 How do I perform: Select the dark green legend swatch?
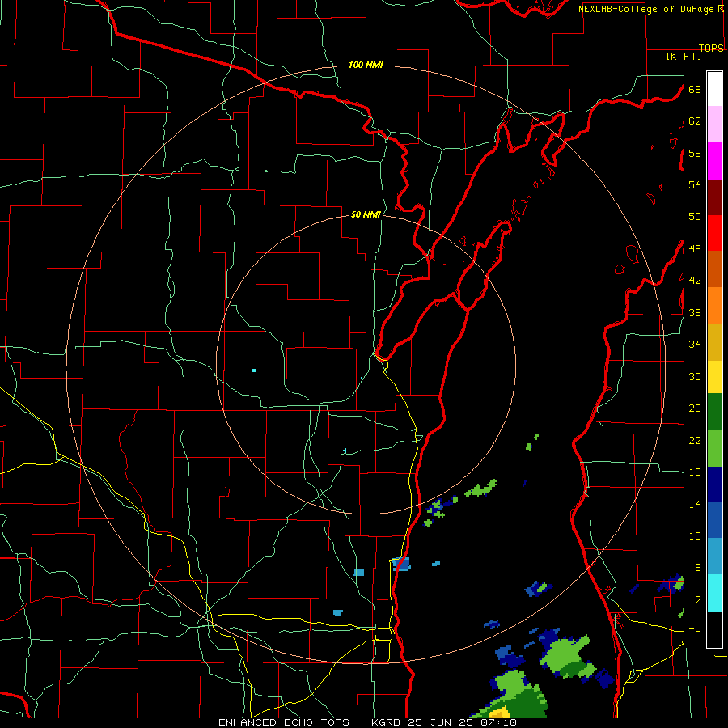[714, 412]
